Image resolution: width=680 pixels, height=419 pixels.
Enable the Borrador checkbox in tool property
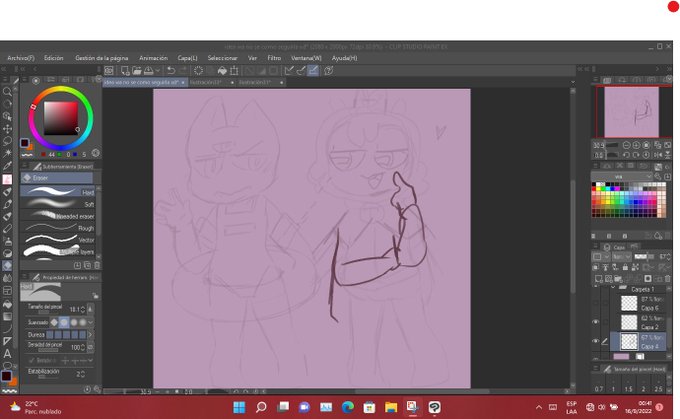click(31, 360)
